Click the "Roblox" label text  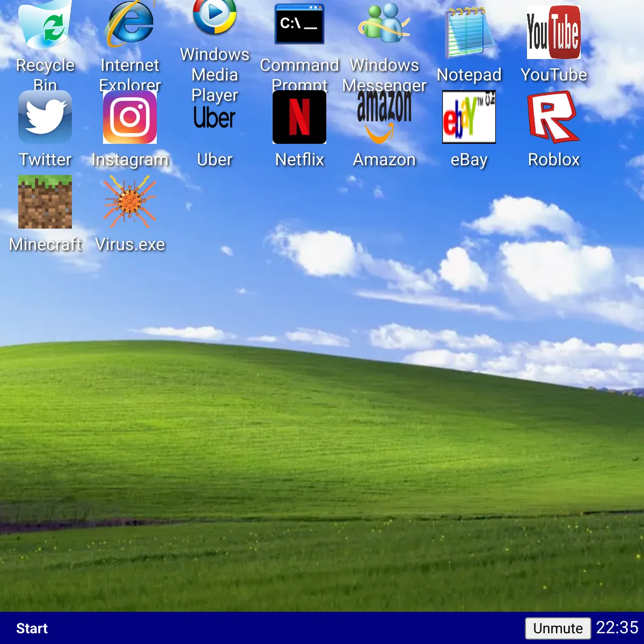click(x=554, y=160)
